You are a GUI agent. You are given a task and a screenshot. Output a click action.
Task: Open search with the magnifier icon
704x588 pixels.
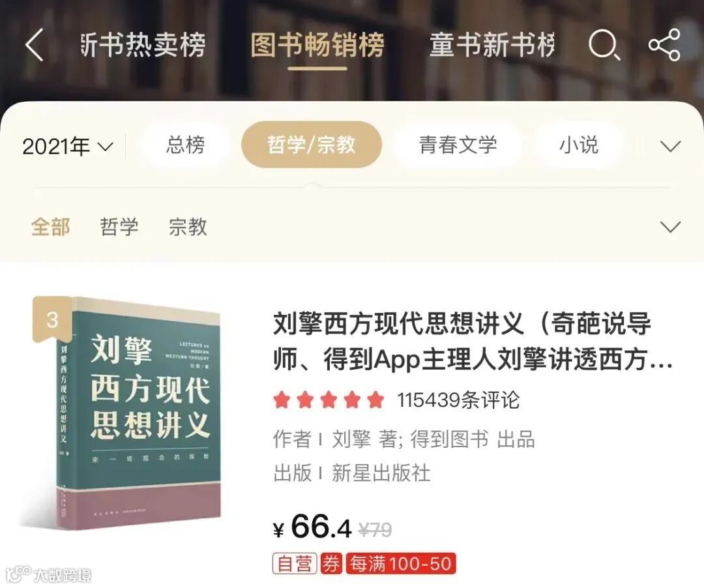604,45
